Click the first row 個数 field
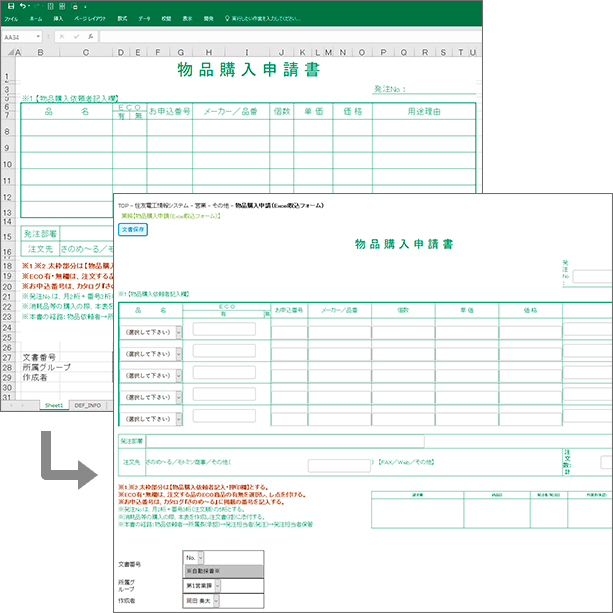613x613 pixels. click(x=403, y=332)
